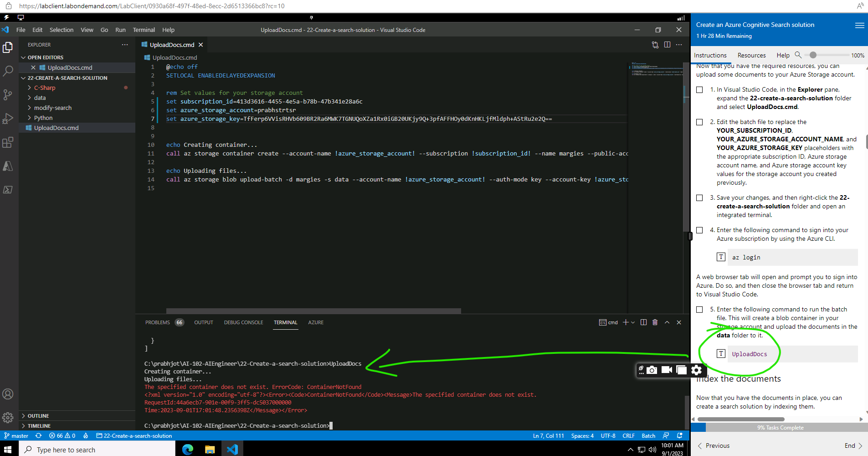Open the terminal launch profile dropdown arrow
The image size is (868, 456).
pyautogui.click(x=633, y=322)
